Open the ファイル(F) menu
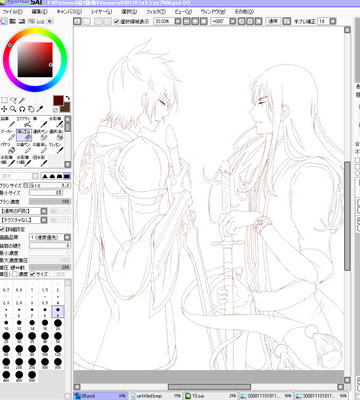Viewport: 360px width, 400px height. 12,12
